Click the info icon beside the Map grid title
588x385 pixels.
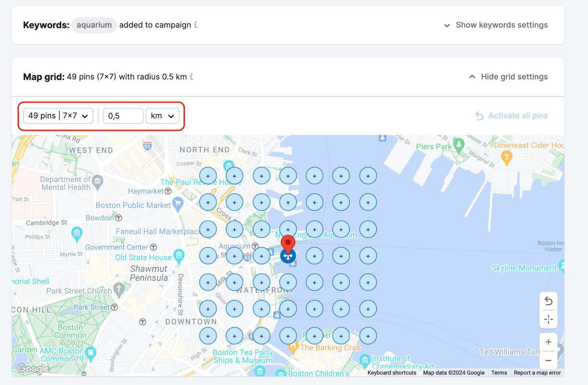[191, 77]
